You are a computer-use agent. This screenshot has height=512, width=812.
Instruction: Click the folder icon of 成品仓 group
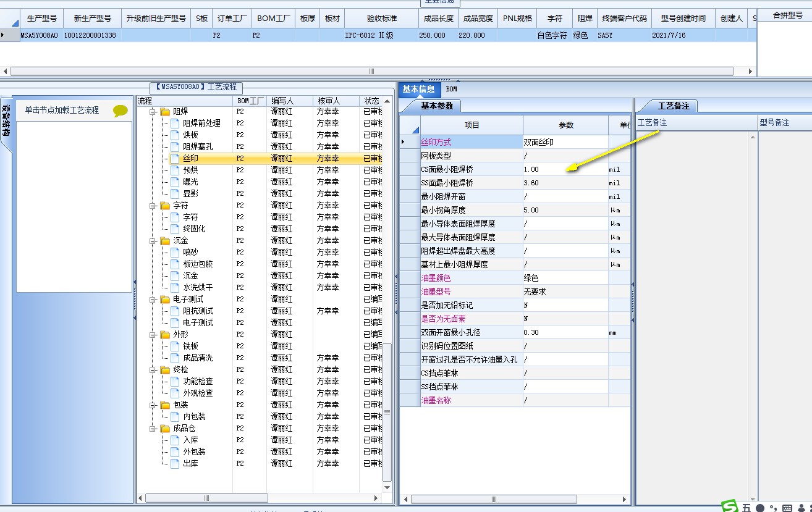click(x=165, y=429)
